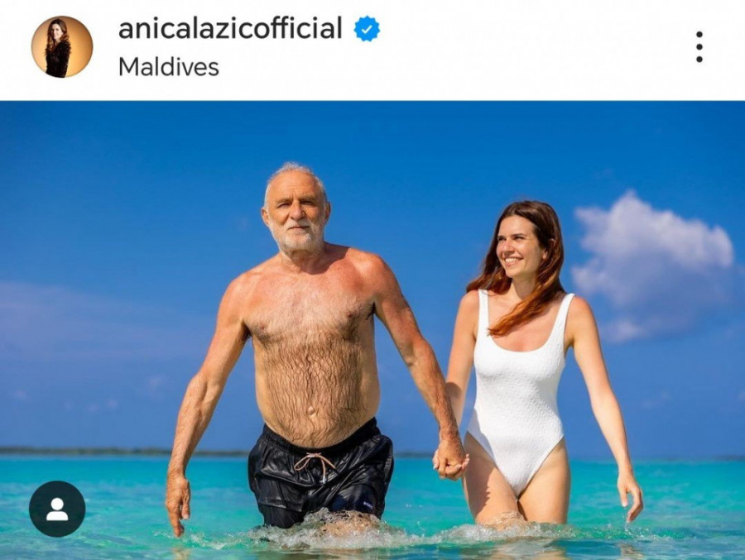
Task: Open the three-dot more options menu
Action: 699,47
